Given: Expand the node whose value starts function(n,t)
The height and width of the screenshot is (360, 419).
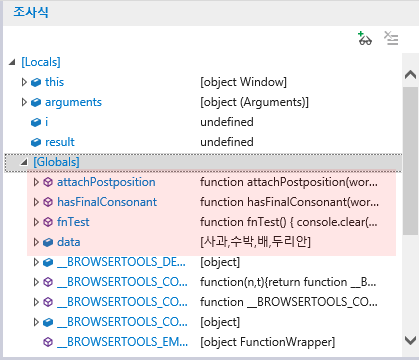Looking at the screenshot, I should point(36,282).
